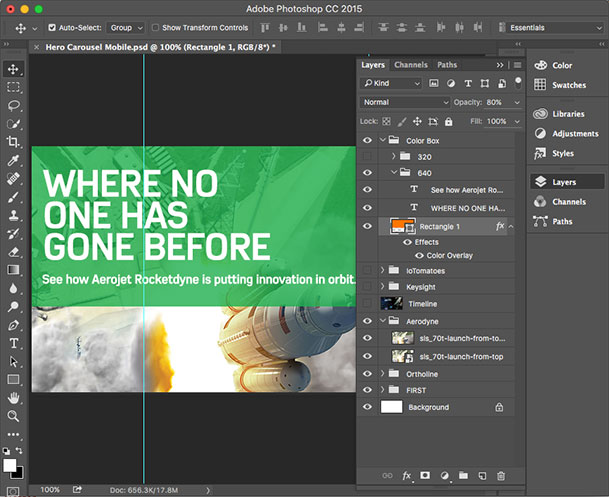
Task: Select the Lasso tool
Action: [x=14, y=105]
